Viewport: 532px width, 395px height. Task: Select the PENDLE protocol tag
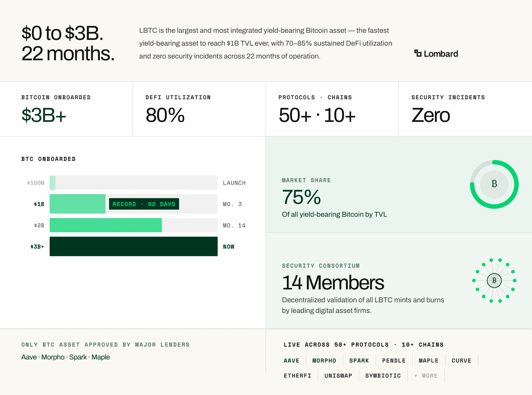394,360
